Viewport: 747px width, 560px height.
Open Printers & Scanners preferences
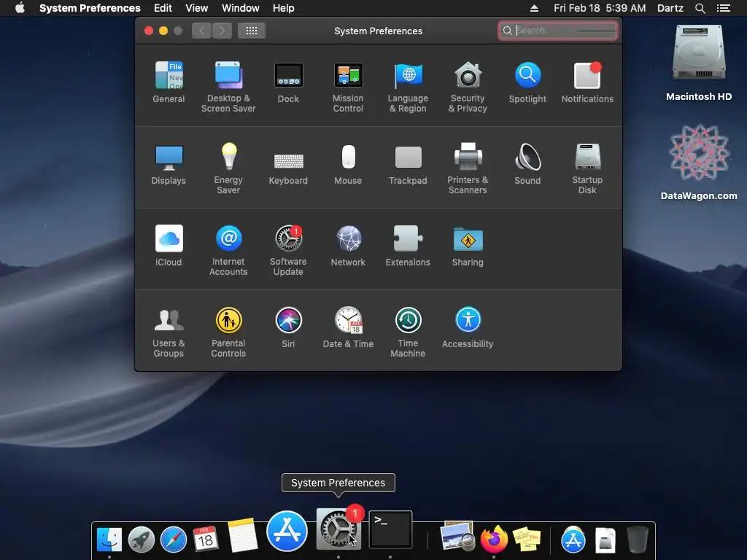click(x=468, y=168)
